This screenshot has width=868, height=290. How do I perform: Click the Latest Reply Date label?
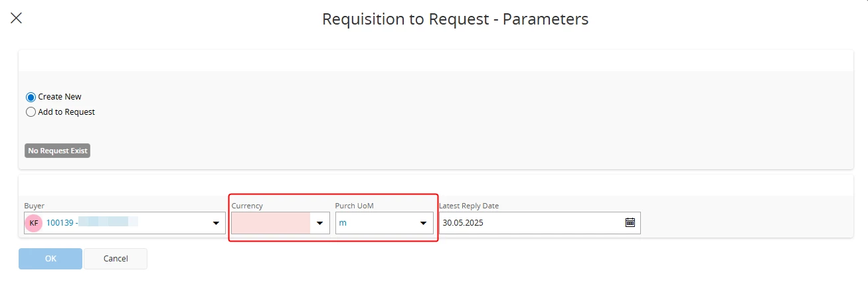(x=469, y=206)
